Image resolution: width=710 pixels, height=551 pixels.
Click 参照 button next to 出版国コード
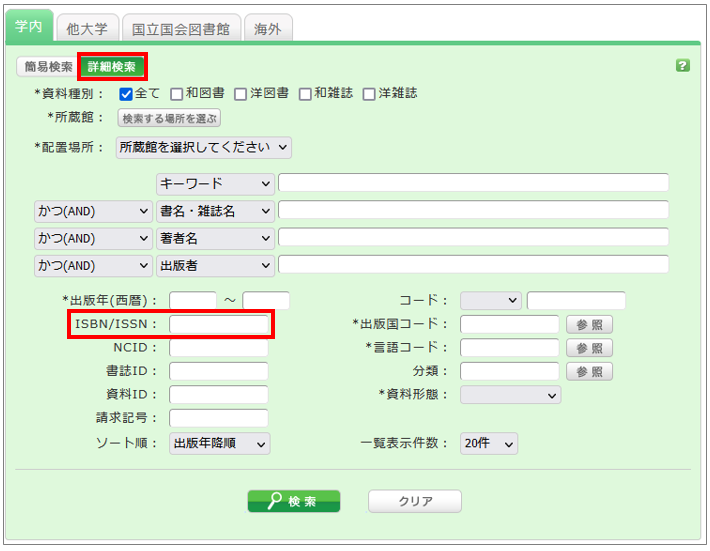589,325
